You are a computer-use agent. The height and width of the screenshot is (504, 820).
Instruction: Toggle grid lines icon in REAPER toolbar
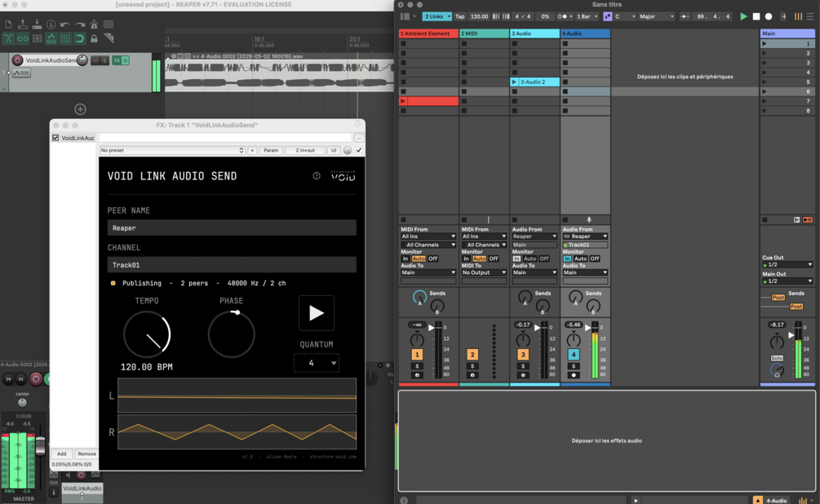pyautogui.click(x=64, y=38)
